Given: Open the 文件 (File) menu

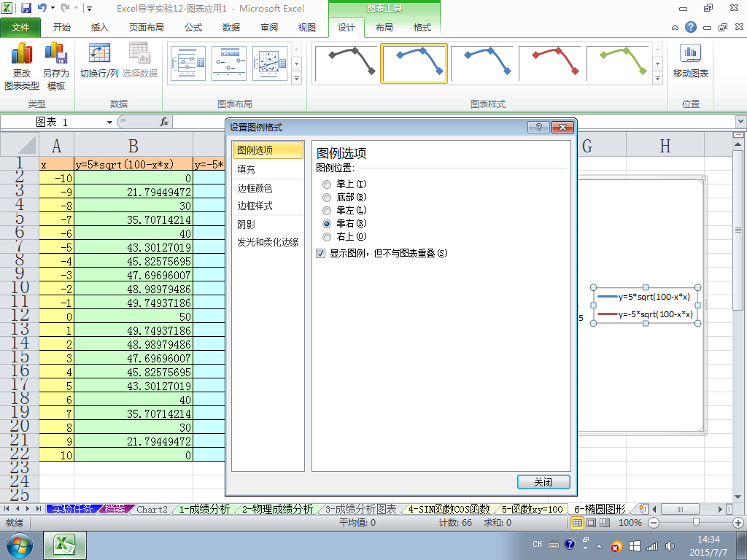Looking at the screenshot, I should pyautogui.click(x=20, y=28).
